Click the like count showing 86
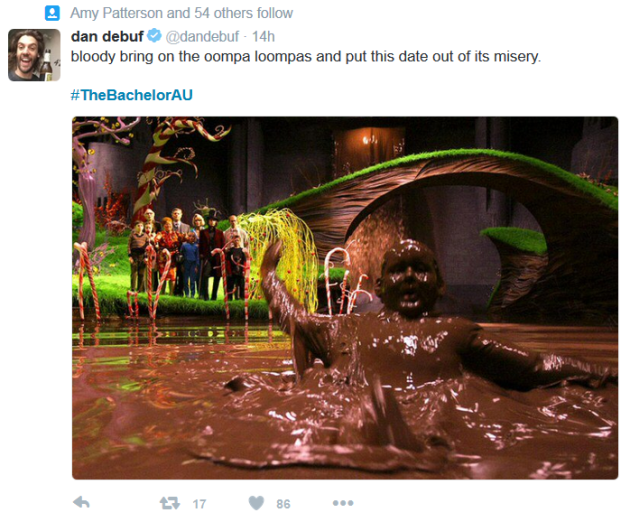The width and height of the screenshot is (630, 522). pyautogui.click(x=283, y=504)
